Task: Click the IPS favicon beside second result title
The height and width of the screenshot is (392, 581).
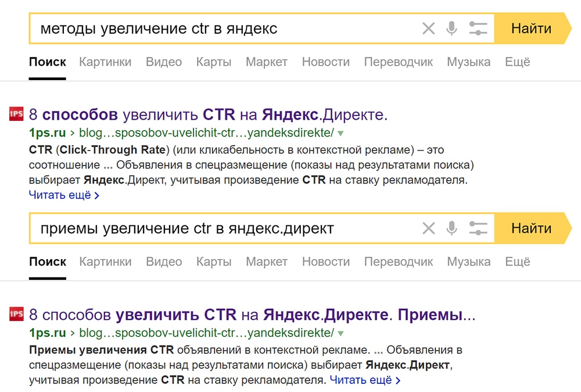Action: (15, 313)
